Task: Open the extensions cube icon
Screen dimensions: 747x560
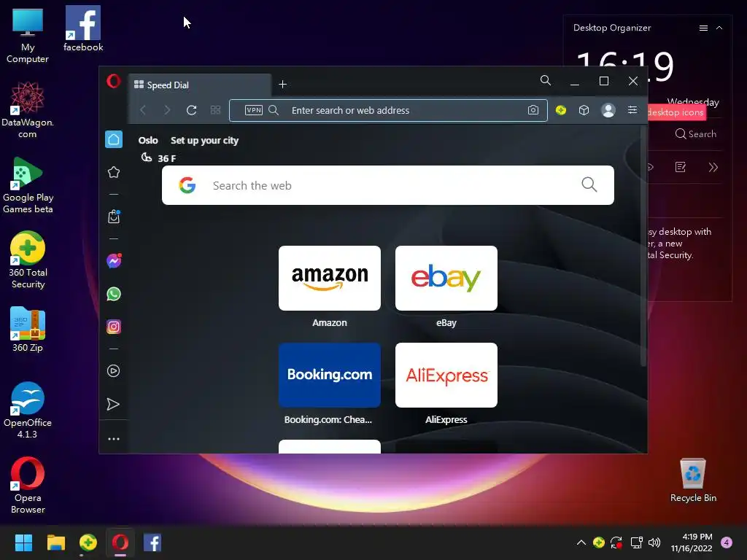Action: coord(584,110)
